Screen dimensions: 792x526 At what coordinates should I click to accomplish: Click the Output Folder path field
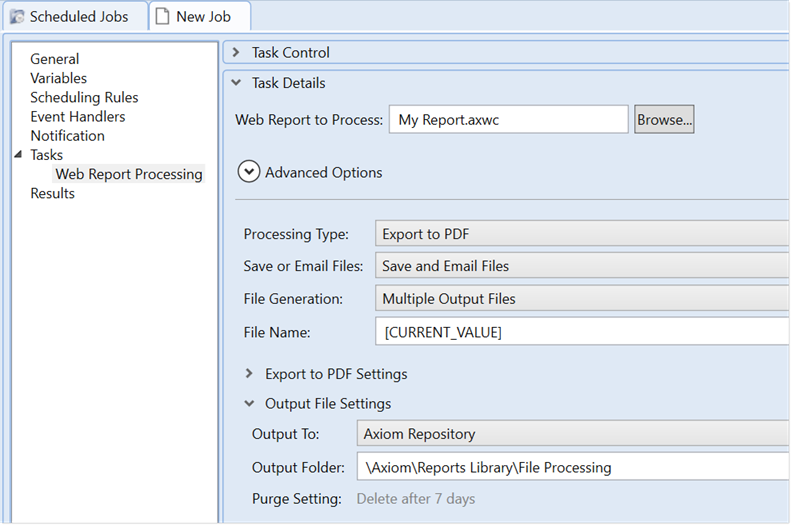[x=572, y=467]
